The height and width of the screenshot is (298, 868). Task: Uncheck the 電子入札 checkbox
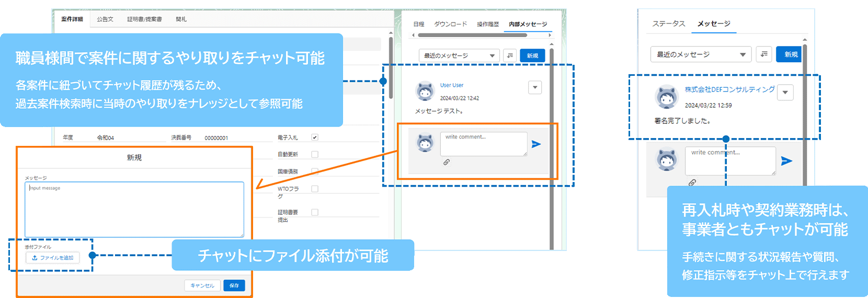(x=315, y=137)
